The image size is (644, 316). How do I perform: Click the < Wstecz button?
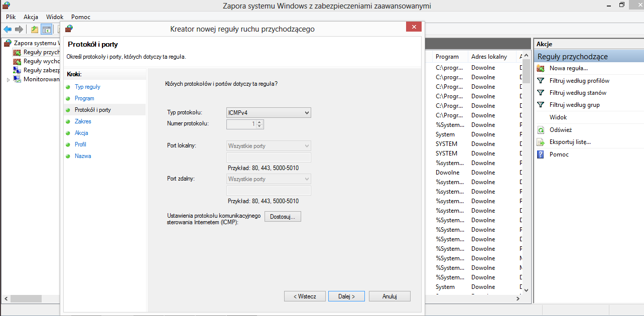(x=305, y=296)
